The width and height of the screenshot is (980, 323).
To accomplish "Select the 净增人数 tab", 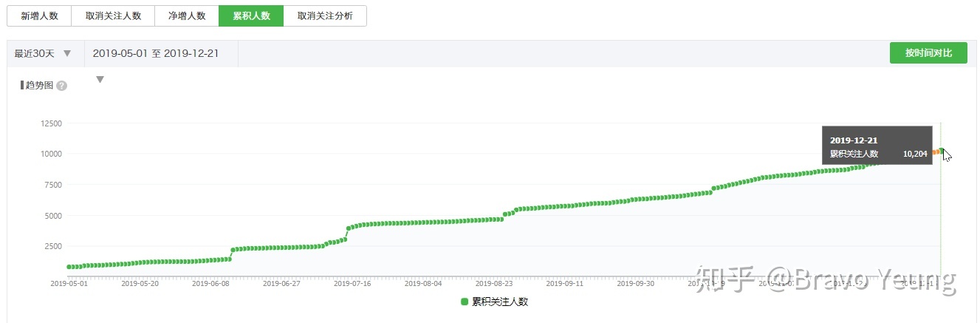I will coord(187,16).
